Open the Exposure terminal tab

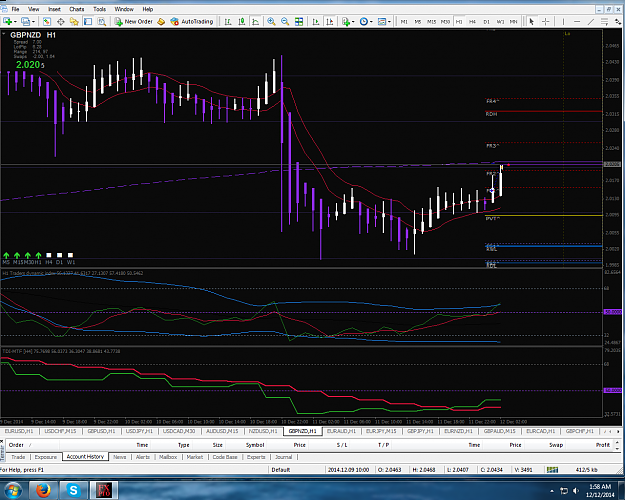(45, 457)
